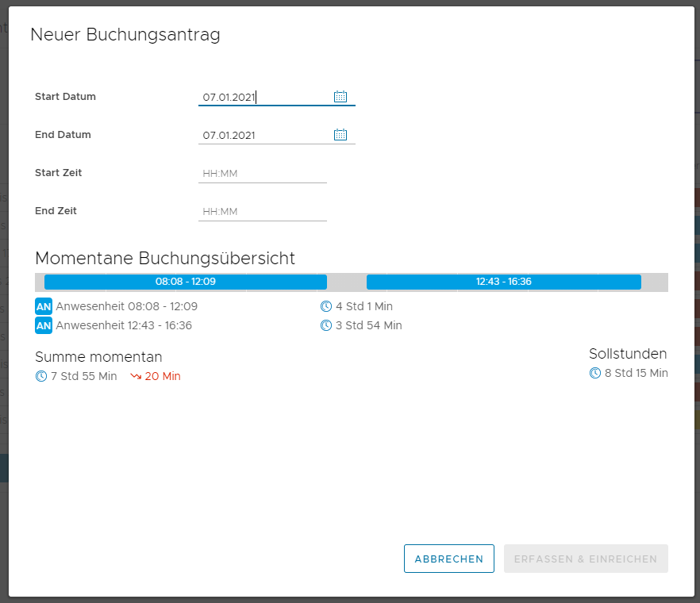Click the AN badge for Anwesenheit 12:43 - 16:36
700x603 pixels.
(44, 325)
